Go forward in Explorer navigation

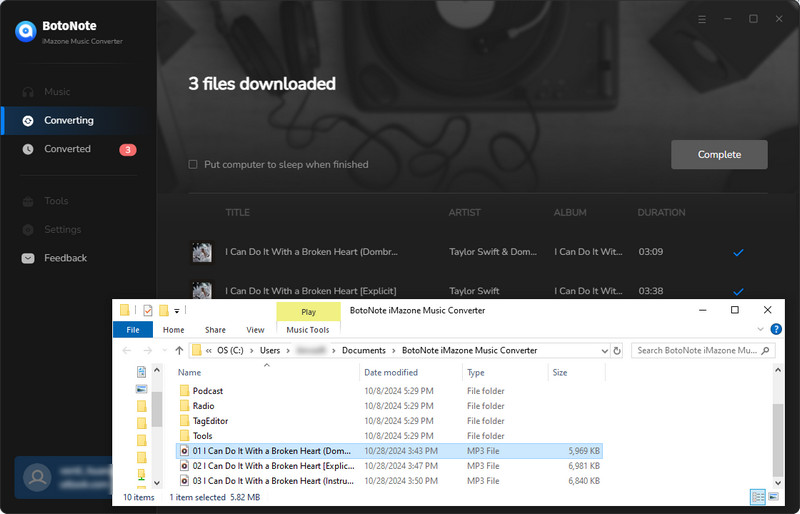pos(148,350)
